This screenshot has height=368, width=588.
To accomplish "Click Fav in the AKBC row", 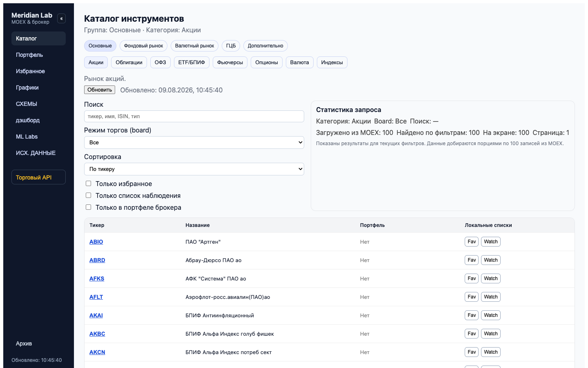I will tap(472, 334).
